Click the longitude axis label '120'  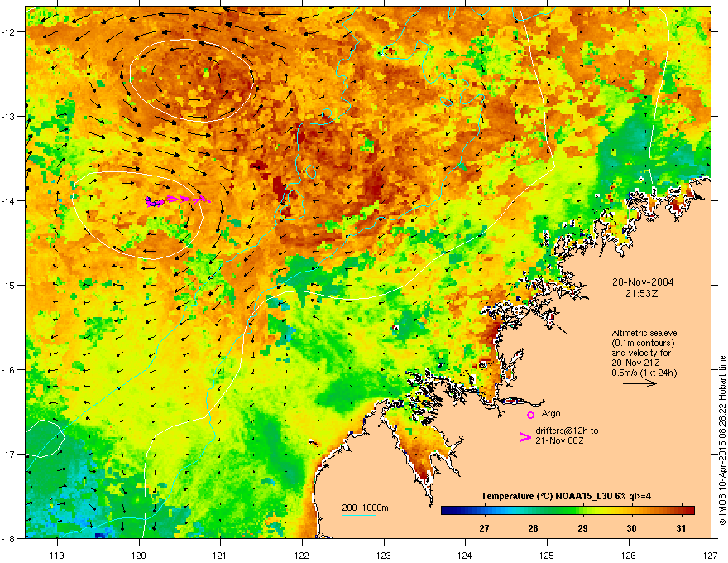139,555
